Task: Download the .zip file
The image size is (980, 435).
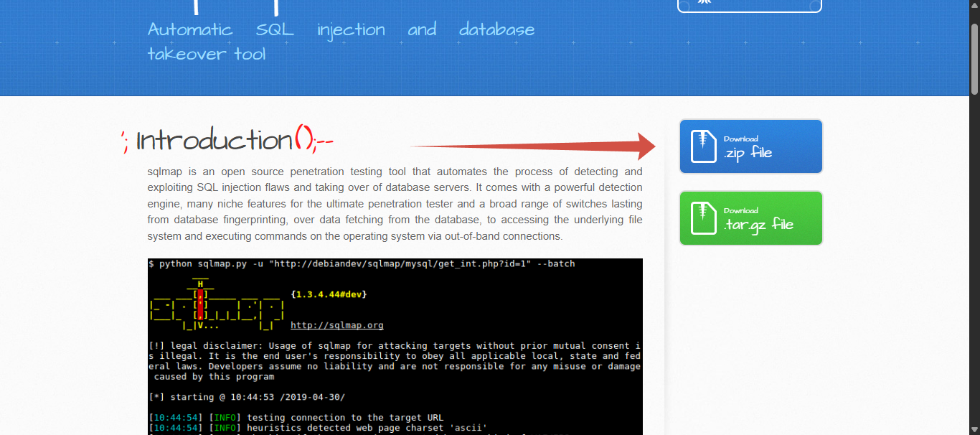Action: tap(750, 146)
